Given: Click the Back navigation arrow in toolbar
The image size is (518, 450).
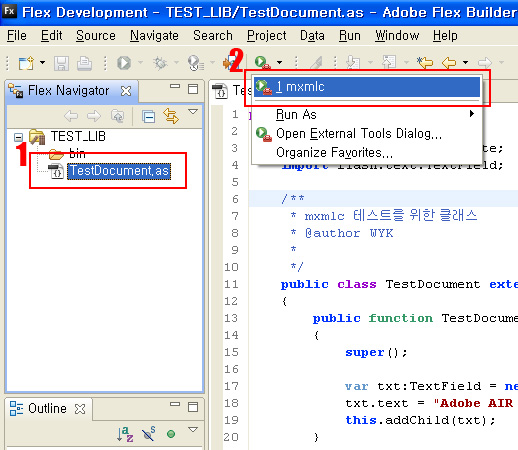Looking at the screenshot, I should pyautogui.click(x=449, y=62).
